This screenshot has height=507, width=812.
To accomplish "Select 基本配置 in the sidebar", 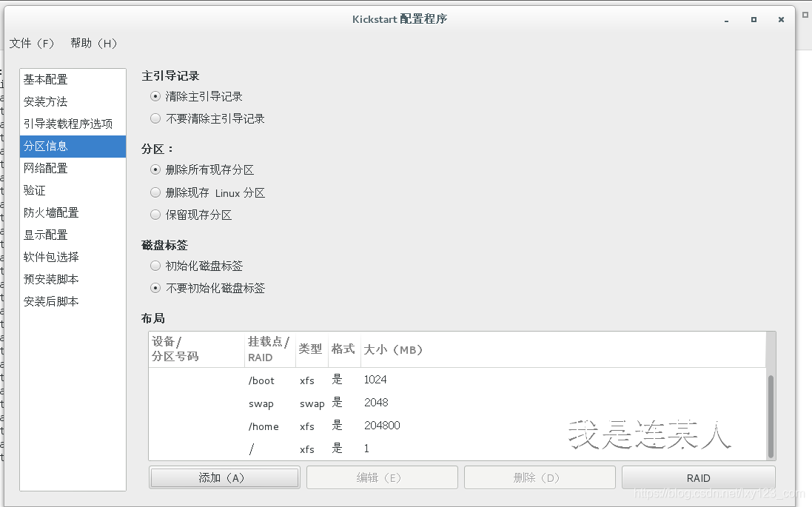I will coord(73,79).
